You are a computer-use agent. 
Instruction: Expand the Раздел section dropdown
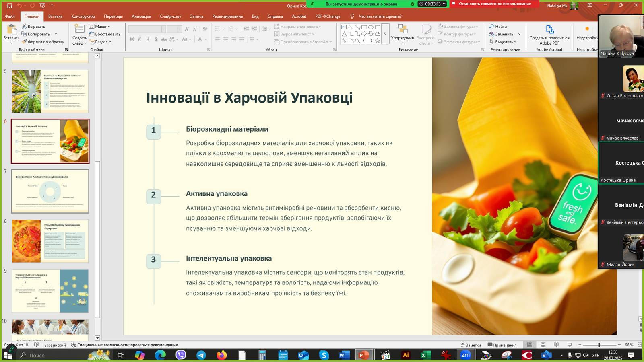click(100, 42)
